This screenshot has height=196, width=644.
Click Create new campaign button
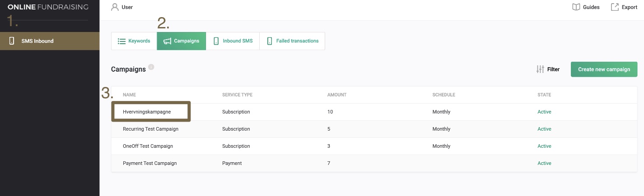[604, 69]
